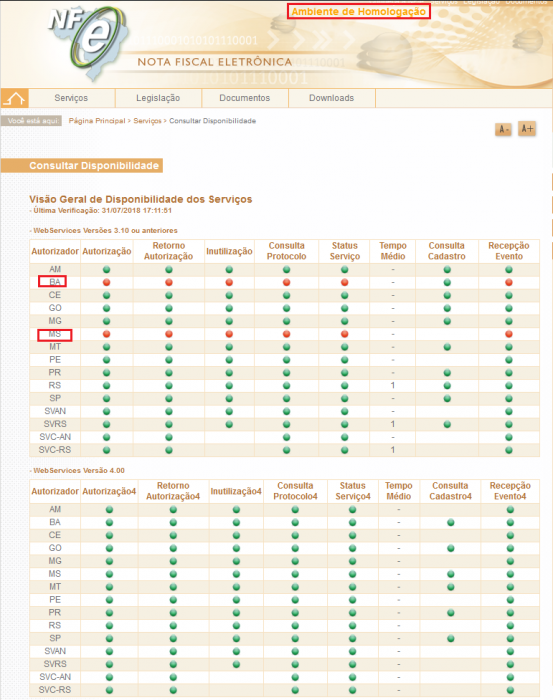553x700 pixels.
Task: Click red Recepção Evento status for BA in 3.10 table
Action: (x=509, y=283)
